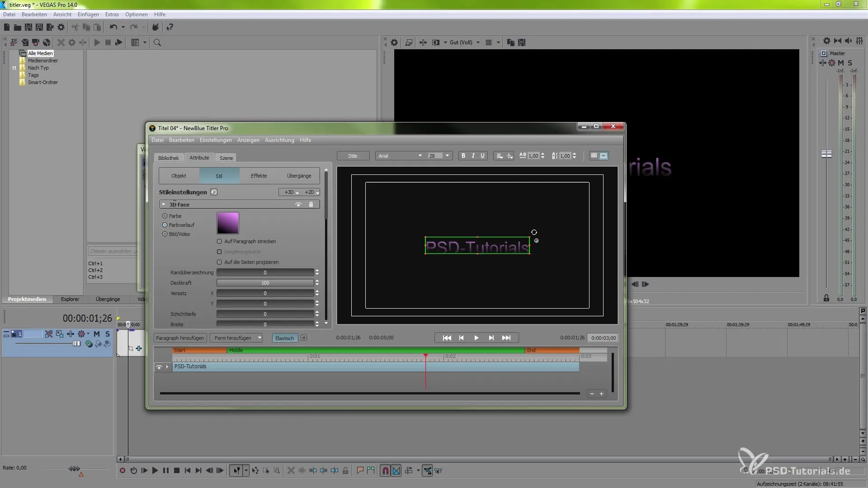Screen dimensions: 868x488
Task: Open the +3D style dropdown
Action: pos(291,192)
